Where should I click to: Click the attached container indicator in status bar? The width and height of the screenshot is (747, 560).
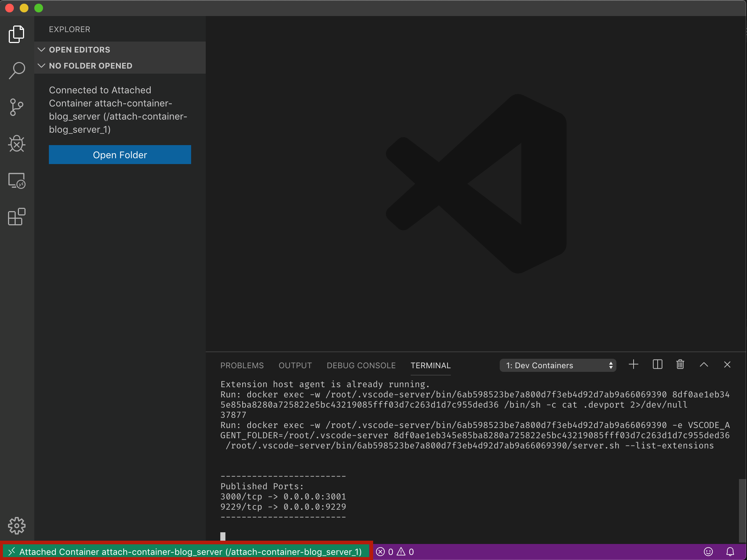186,552
